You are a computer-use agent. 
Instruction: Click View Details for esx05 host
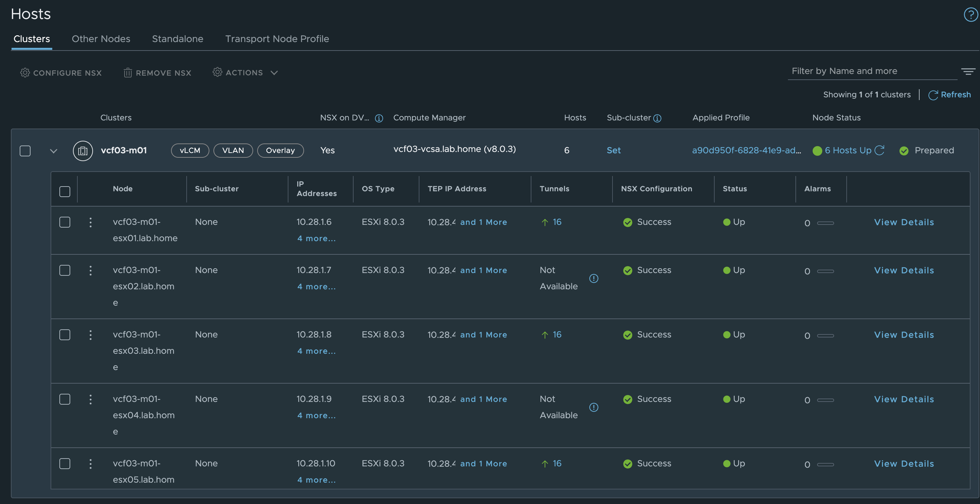tap(904, 463)
